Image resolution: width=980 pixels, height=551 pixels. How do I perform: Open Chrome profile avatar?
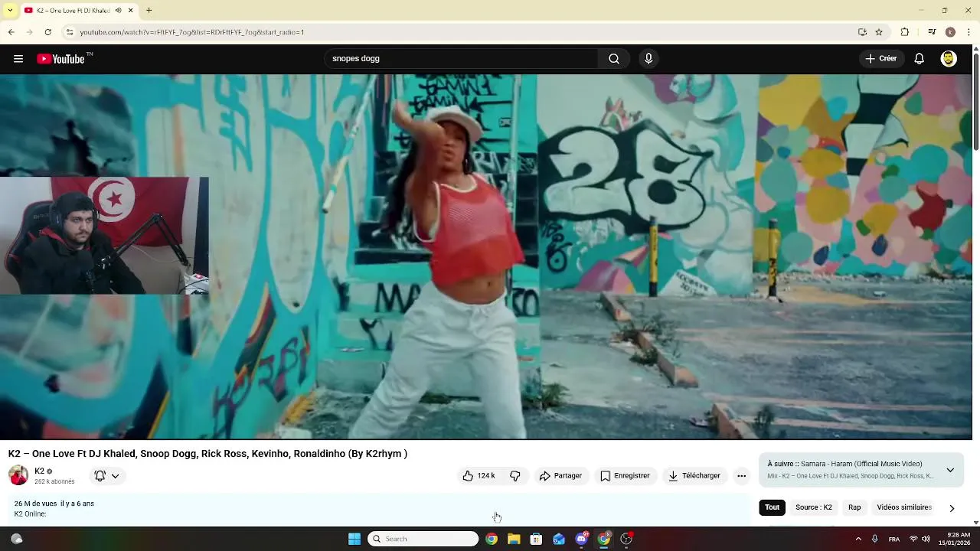tap(950, 32)
